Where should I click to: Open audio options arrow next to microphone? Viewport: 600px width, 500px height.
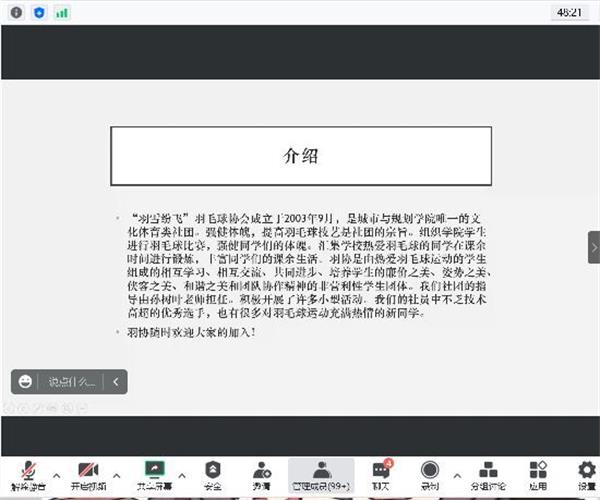56,475
